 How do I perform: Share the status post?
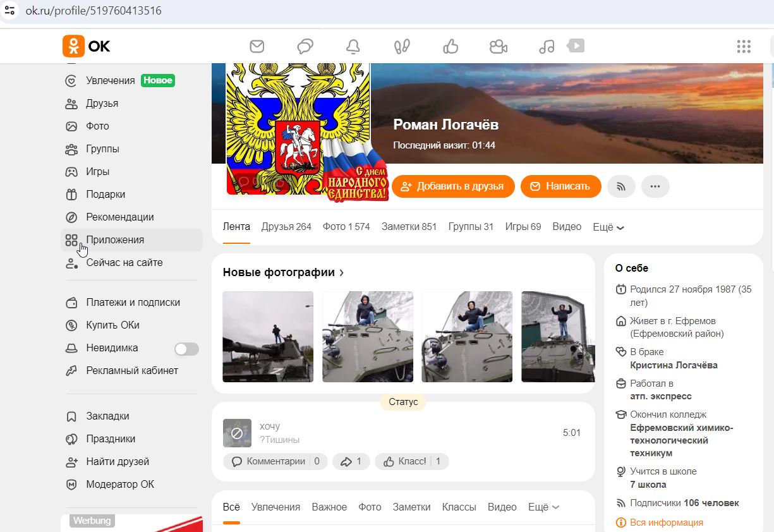tap(351, 461)
